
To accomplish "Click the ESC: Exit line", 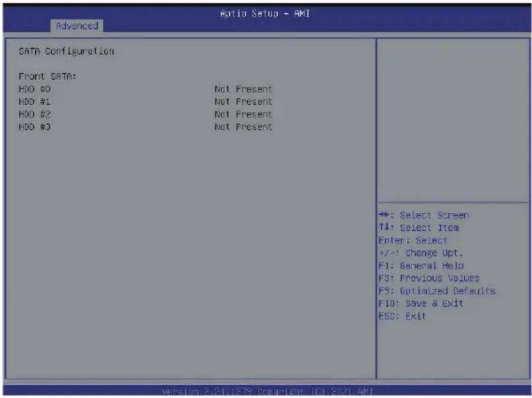I will coord(402,316).
